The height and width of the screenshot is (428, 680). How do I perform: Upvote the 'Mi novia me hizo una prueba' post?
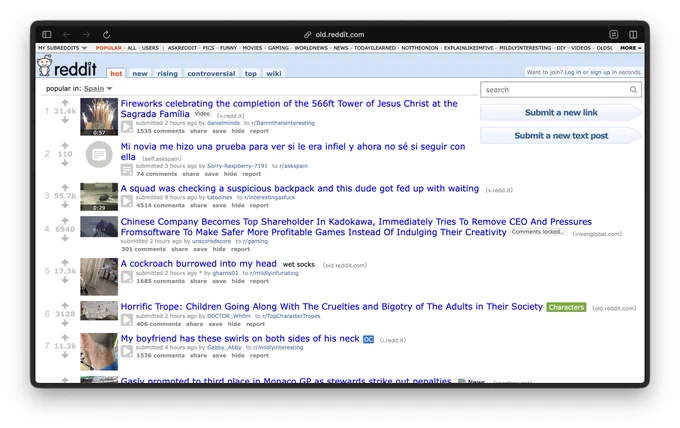pos(65,145)
